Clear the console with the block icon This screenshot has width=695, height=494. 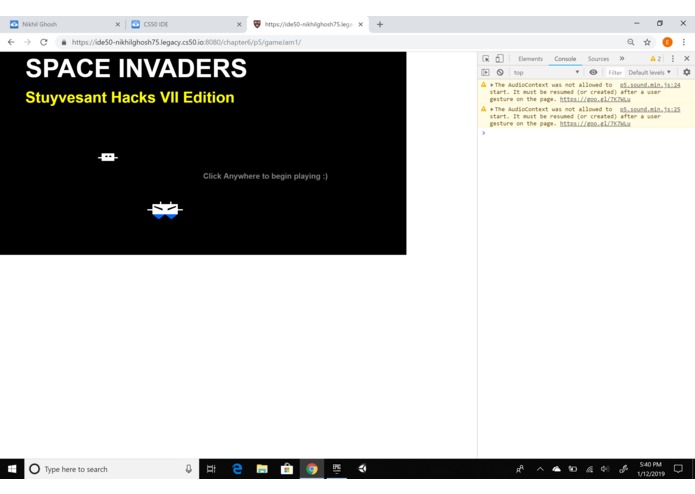click(500, 72)
